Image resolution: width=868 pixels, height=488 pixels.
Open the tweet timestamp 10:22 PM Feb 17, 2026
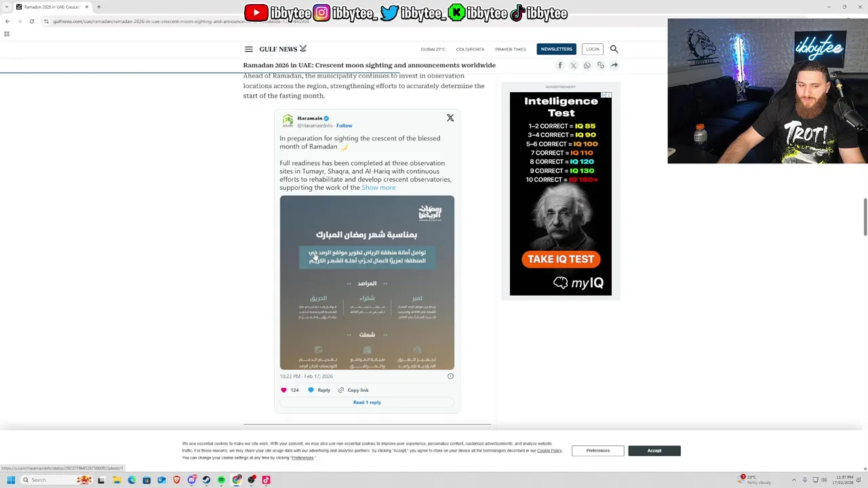[307, 376]
